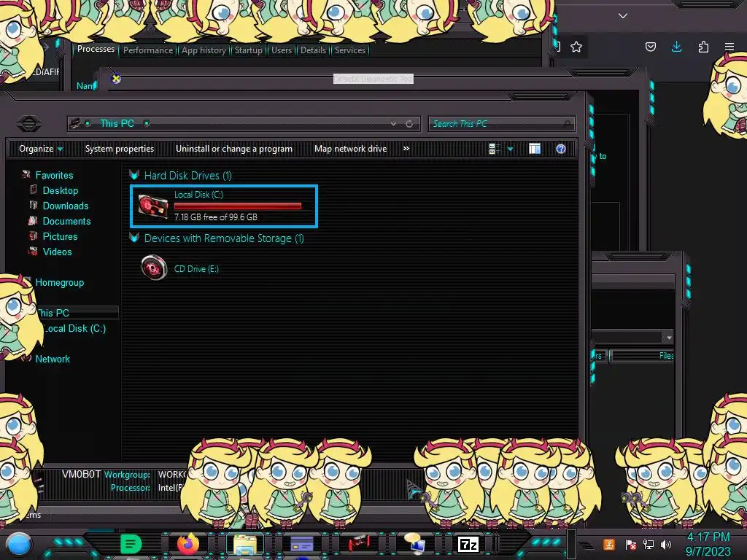The height and width of the screenshot is (560, 747).
Task: Switch to Task Manager Performance tab
Action: [x=148, y=50]
